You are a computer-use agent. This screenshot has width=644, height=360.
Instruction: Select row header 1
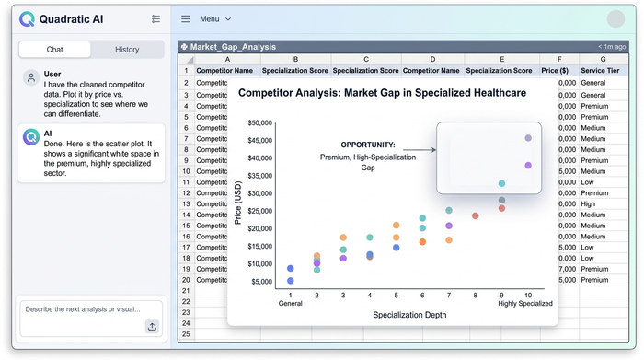186,71
